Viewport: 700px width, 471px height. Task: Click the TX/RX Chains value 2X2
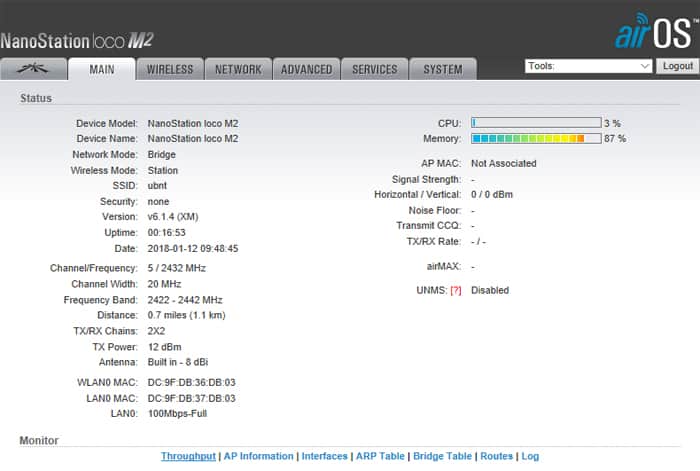point(156,331)
